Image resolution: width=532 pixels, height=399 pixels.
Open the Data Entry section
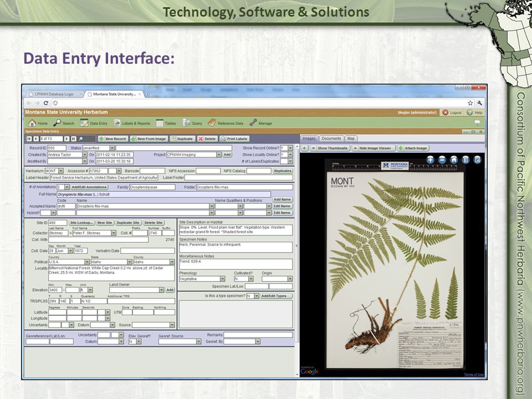click(94, 123)
